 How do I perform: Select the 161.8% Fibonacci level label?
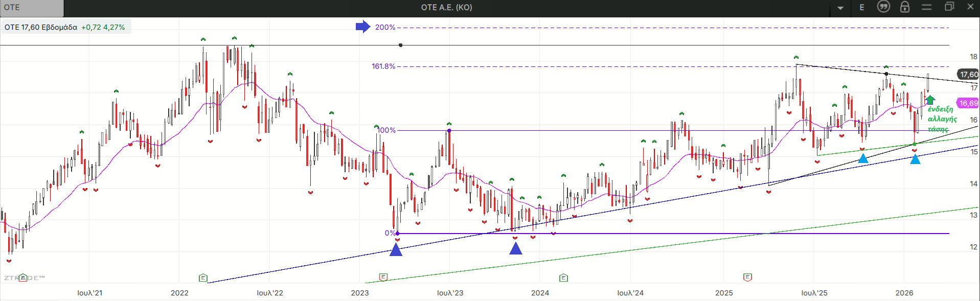tap(383, 66)
